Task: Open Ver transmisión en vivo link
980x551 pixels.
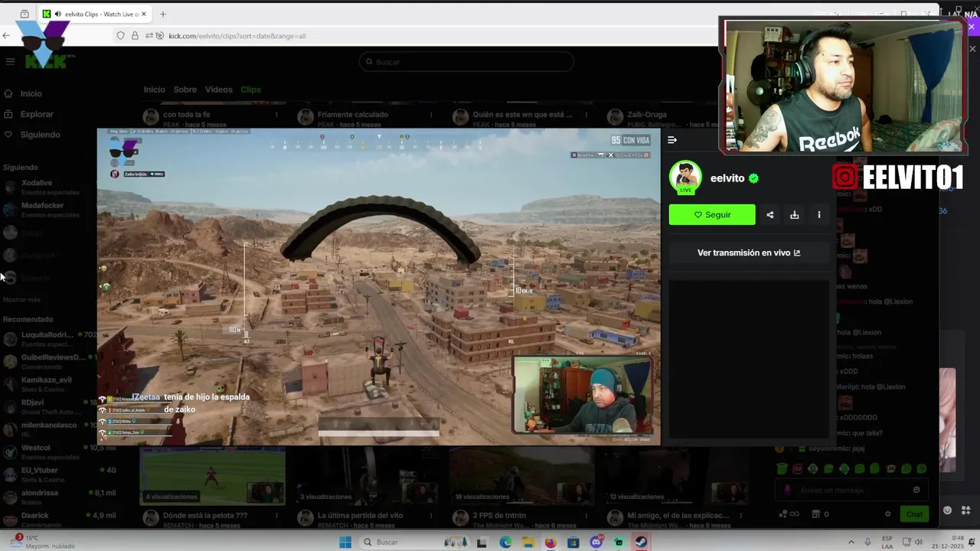Action: coord(749,253)
